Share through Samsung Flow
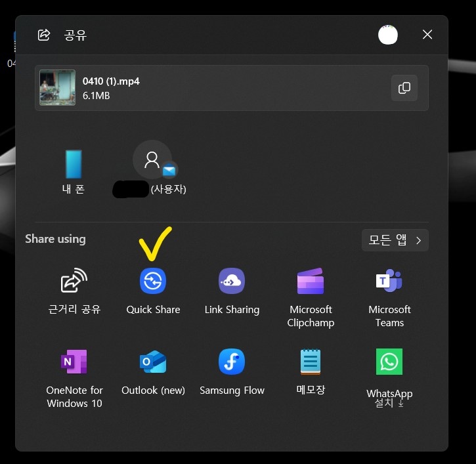Viewport: 476px width, 464px height. coord(232,372)
